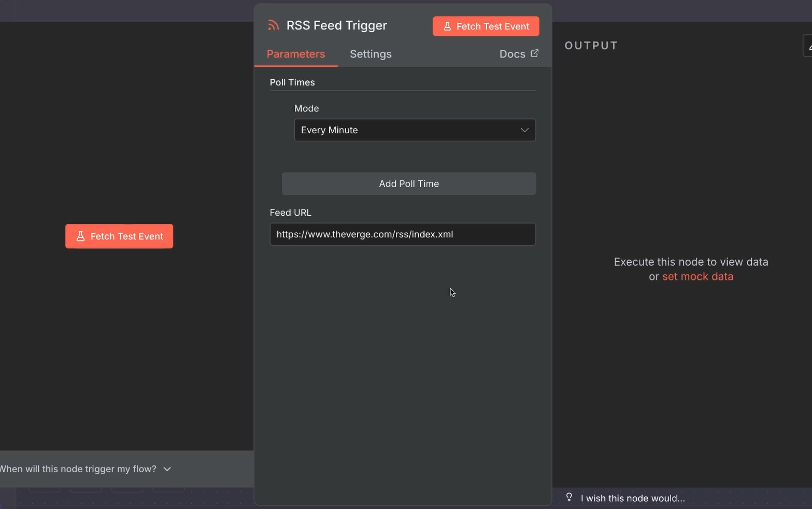Image resolution: width=812 pixels, height=509 pixels.
Task: Open the Mode dropdown showing Every Minute
Action: click(x=415, y=130)
